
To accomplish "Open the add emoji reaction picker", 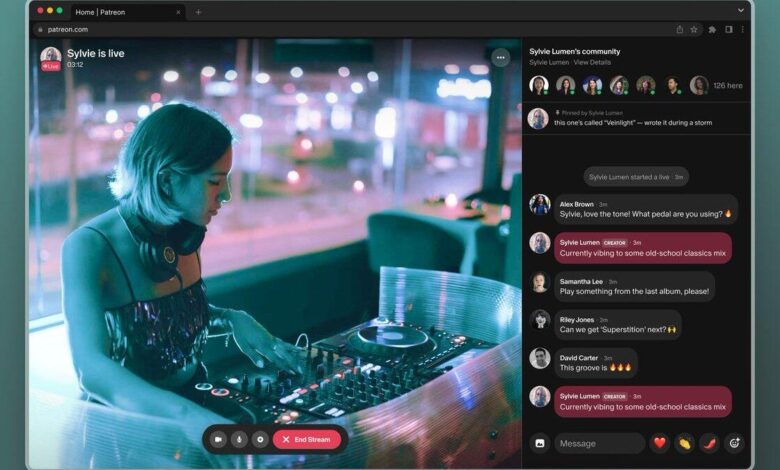I will [x=735, y=443].
